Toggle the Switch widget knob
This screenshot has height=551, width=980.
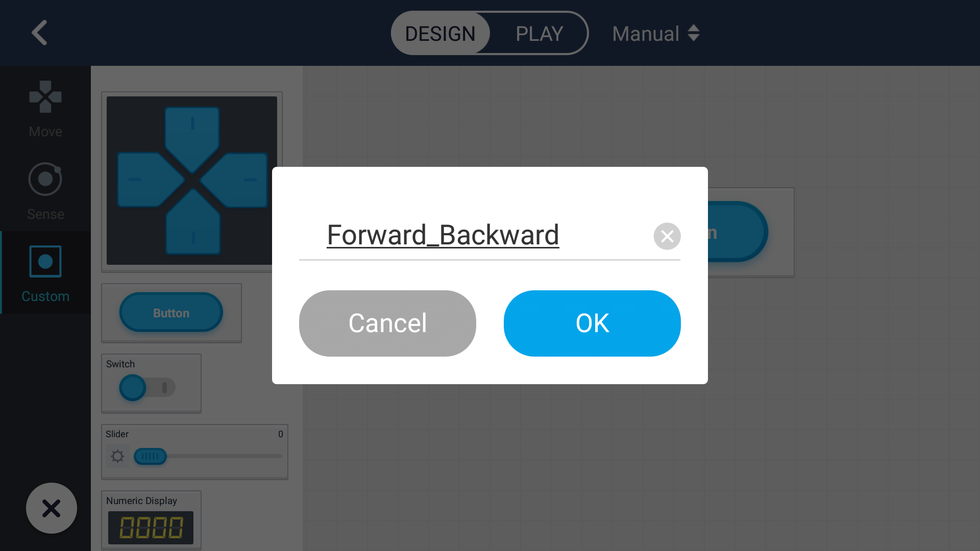(133, 387)
